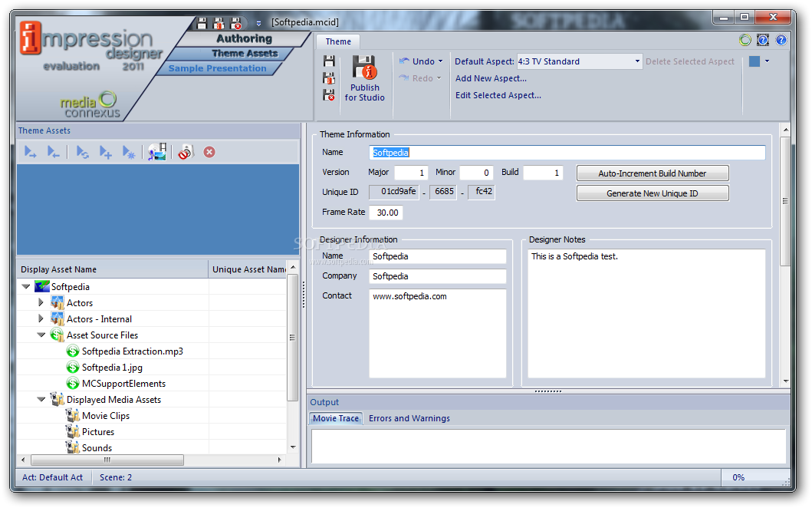Click Publish for Studio
Viewport: 812px width, 508px height.
(364, 78)
